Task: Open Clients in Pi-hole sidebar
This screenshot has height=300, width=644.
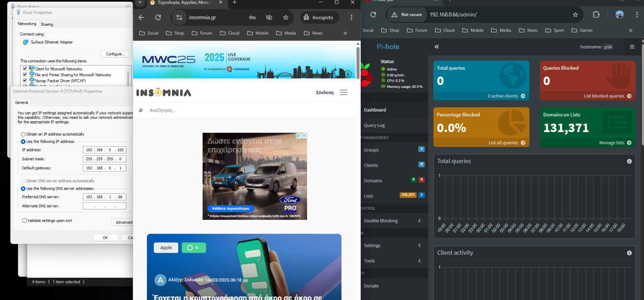Action: click(371, 165)
